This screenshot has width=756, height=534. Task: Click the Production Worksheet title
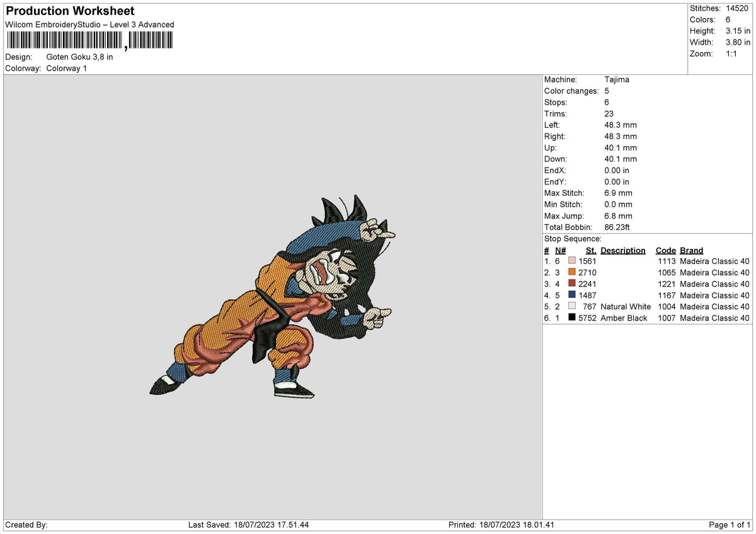[70, 11]
